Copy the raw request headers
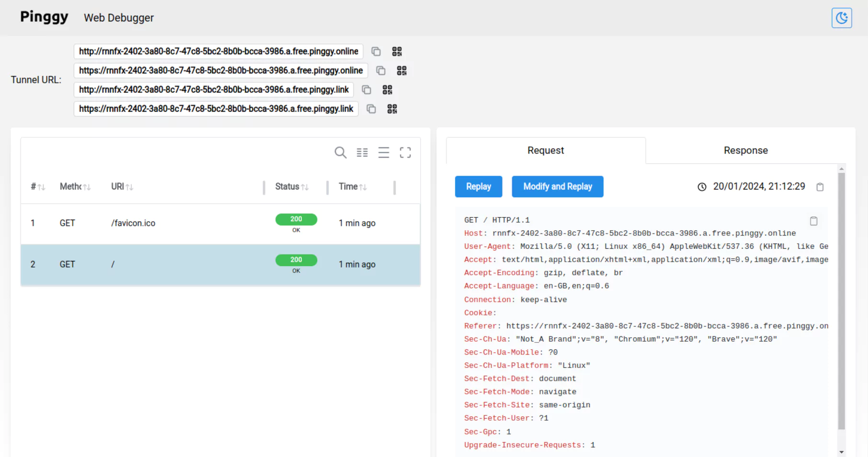This screenshot has height=457, width=868. [813, 221]
